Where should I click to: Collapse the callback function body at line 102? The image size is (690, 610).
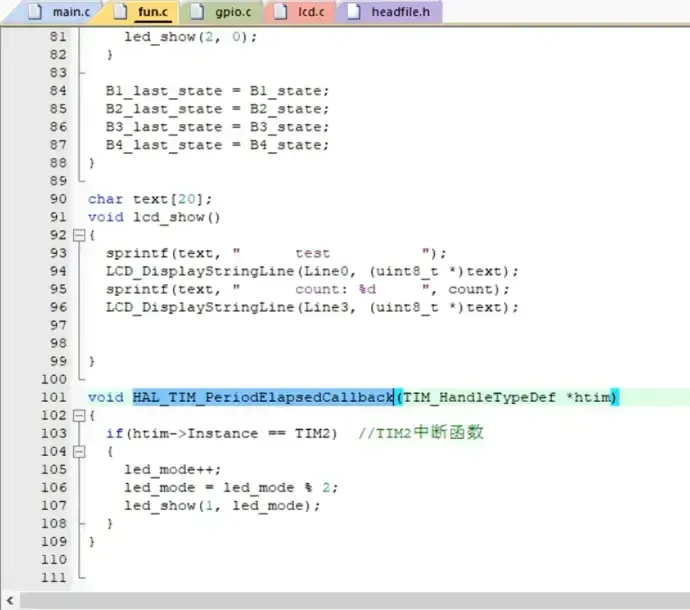coord(79,415)
